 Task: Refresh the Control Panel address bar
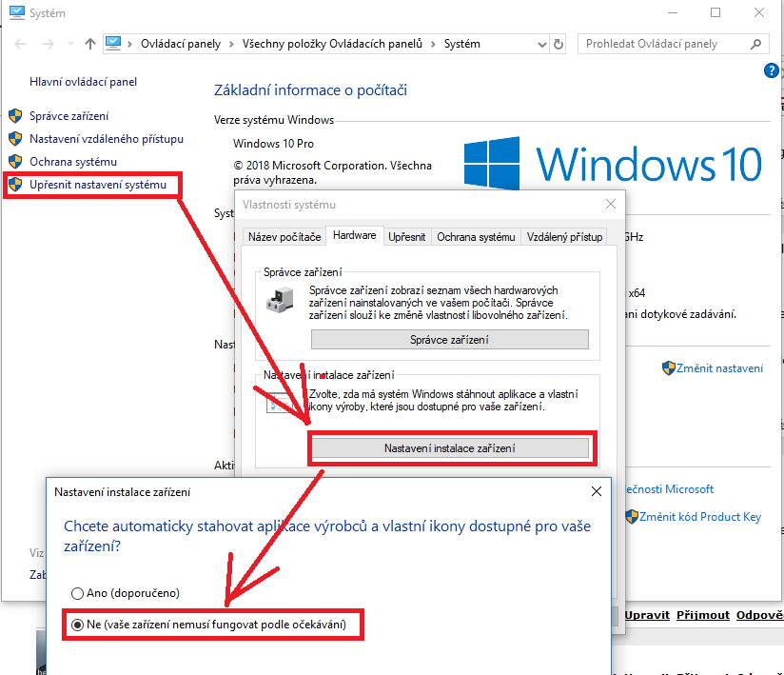[x=558, y=44]
